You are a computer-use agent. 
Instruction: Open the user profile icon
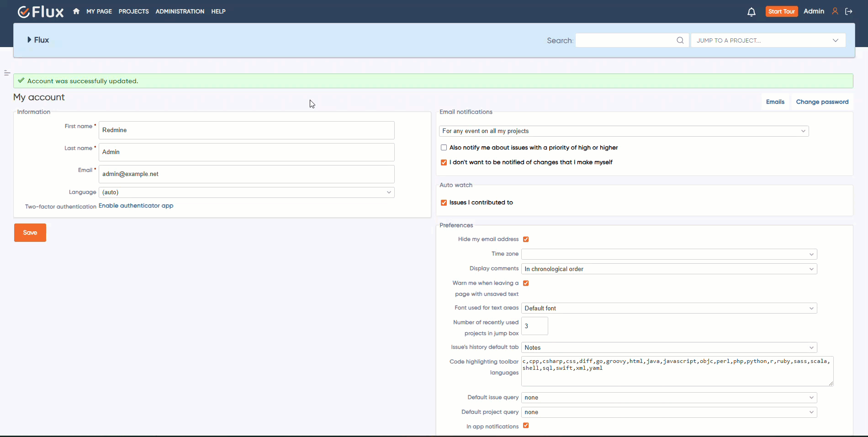coord(835,11)
